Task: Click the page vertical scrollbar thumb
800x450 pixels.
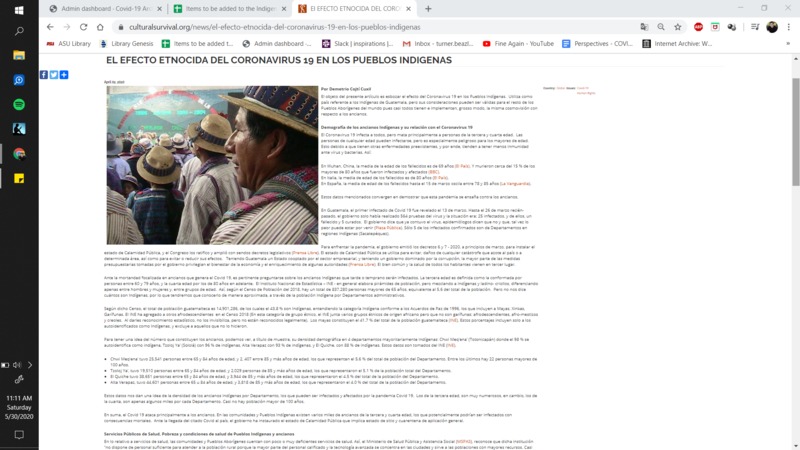Action: tap(795, 132)
